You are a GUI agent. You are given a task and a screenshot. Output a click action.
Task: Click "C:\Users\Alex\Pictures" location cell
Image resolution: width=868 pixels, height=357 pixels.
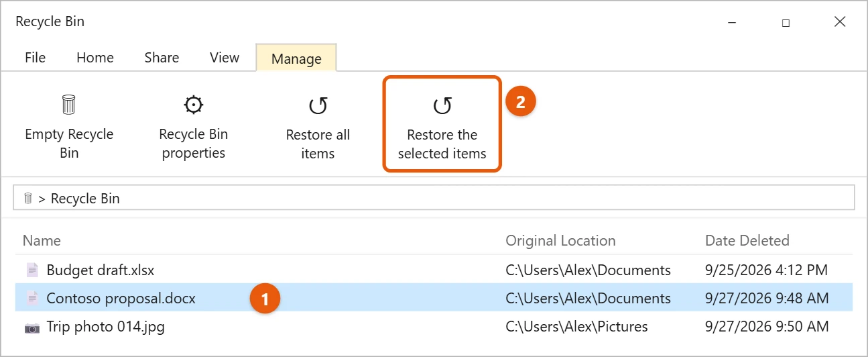(576, 327)
